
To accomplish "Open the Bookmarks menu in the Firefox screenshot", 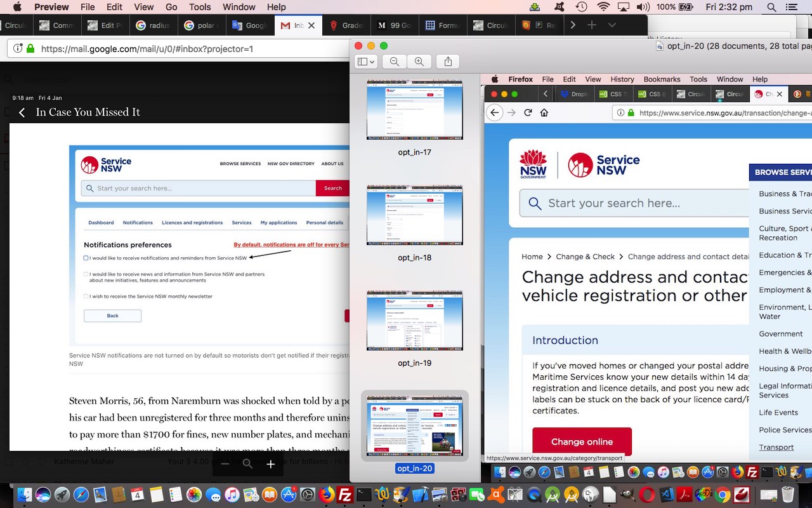I will [662, 79].
